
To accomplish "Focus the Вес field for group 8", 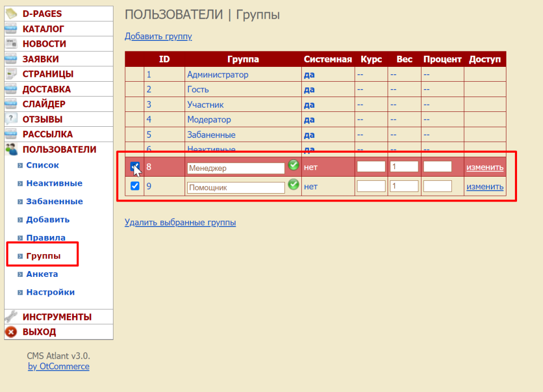I will (x=404, y=167).
